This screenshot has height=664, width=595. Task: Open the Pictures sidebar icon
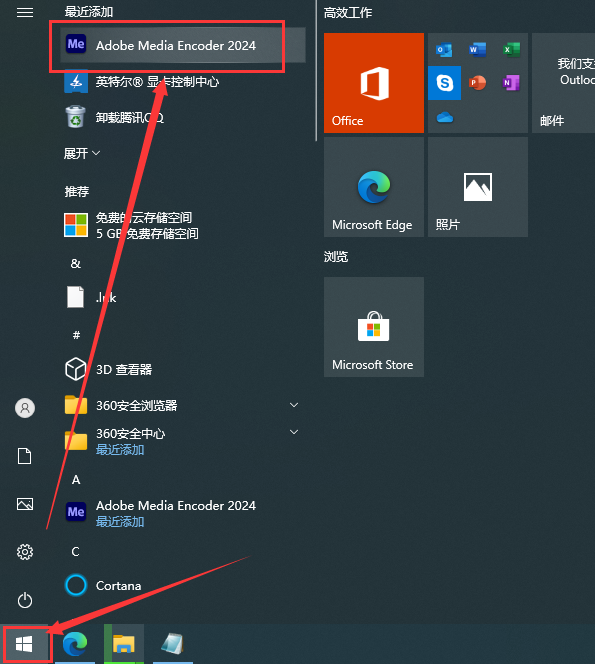pyautogui.click(x=25, y=504)
